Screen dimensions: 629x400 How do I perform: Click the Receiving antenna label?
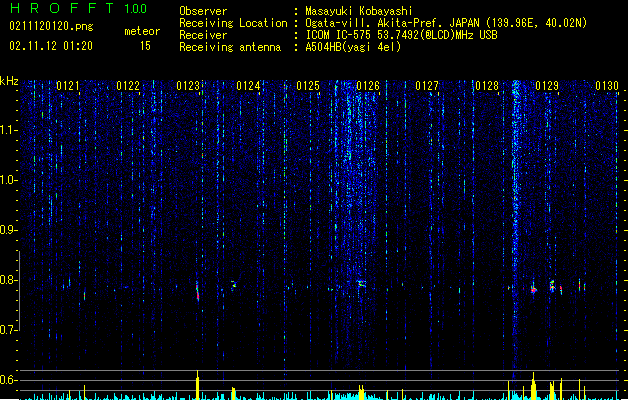pos(230,47)
